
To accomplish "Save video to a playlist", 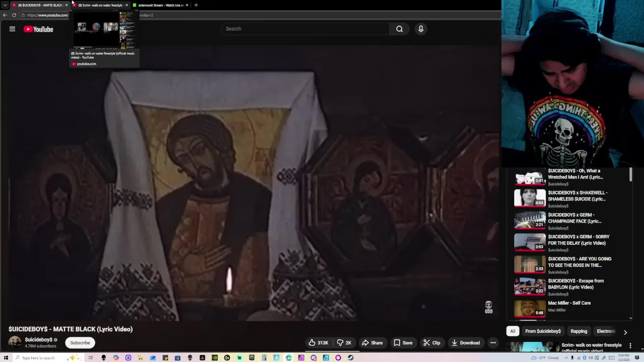I will click(x=403, y=343).
